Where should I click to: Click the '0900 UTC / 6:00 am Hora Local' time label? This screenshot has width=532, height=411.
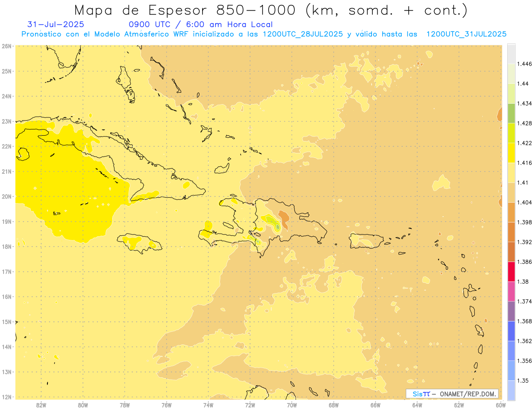coord(201,24)
